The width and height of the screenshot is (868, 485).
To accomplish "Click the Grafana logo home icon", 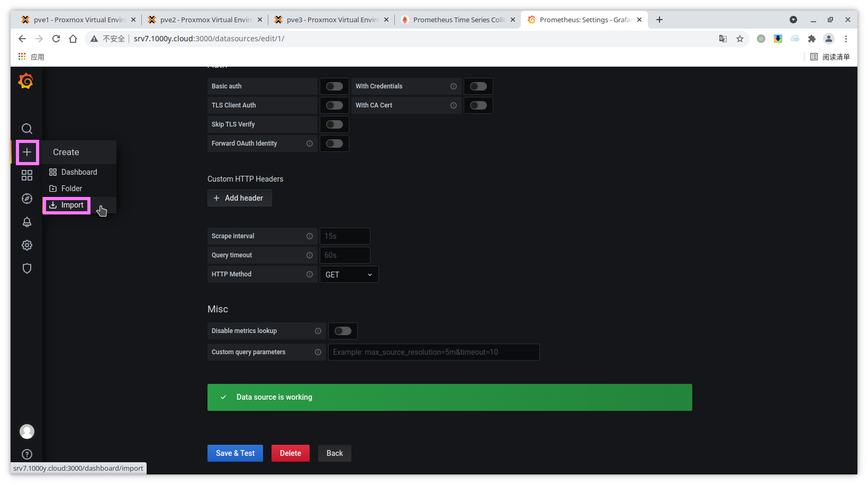I will tap(26, 81).
